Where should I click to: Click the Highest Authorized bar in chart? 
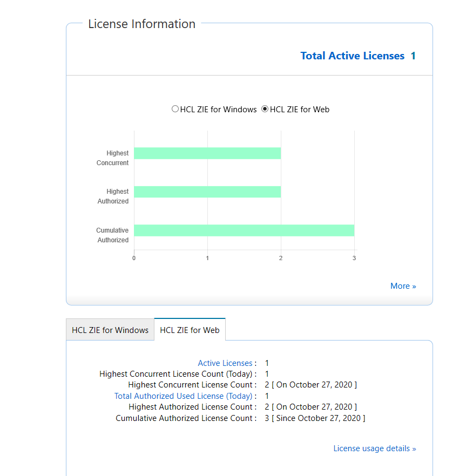click(207, 192)
